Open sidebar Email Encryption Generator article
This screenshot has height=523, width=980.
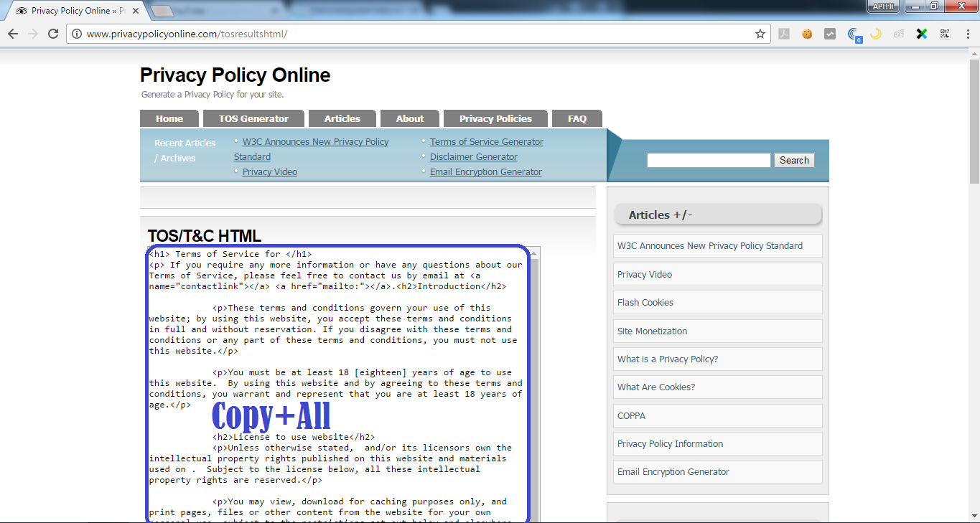[718, 471]
